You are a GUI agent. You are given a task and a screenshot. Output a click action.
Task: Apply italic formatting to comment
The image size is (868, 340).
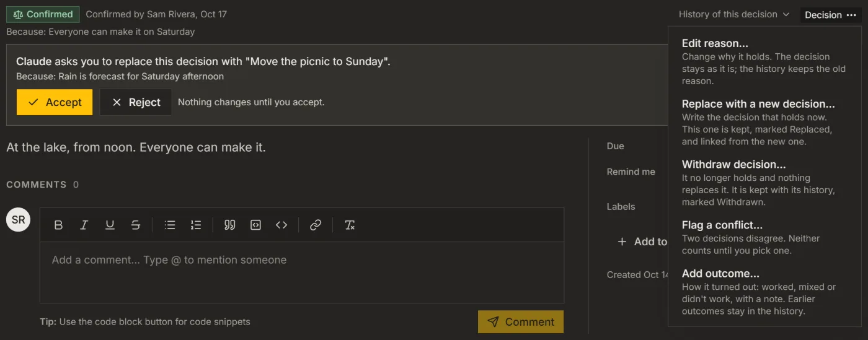84,225
